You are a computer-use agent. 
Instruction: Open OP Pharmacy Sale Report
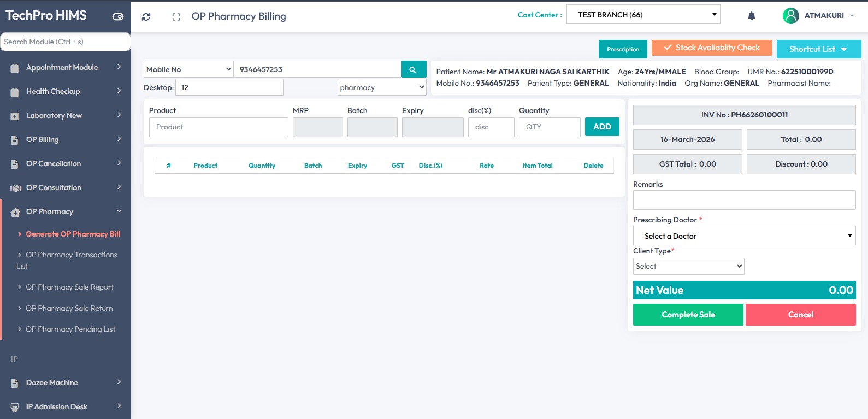[69, 287]
